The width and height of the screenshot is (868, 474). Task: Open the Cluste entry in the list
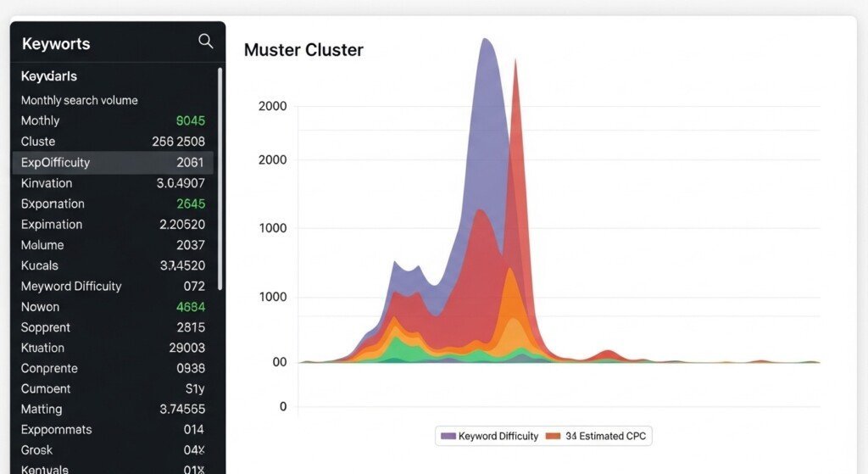pyautogui.click(x=113, y=142)
